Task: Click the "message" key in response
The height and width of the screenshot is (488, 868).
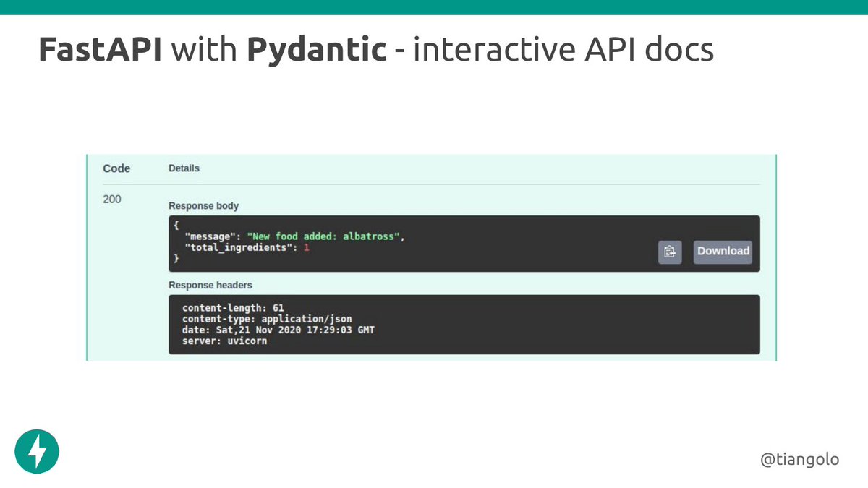Action: [x=210, y=236]
